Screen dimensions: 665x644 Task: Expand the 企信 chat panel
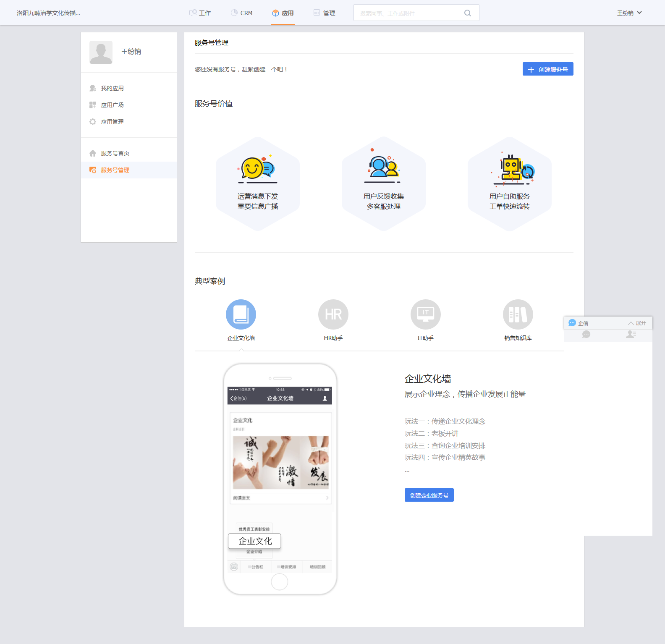pyautogui.click(x=637, y=323)
